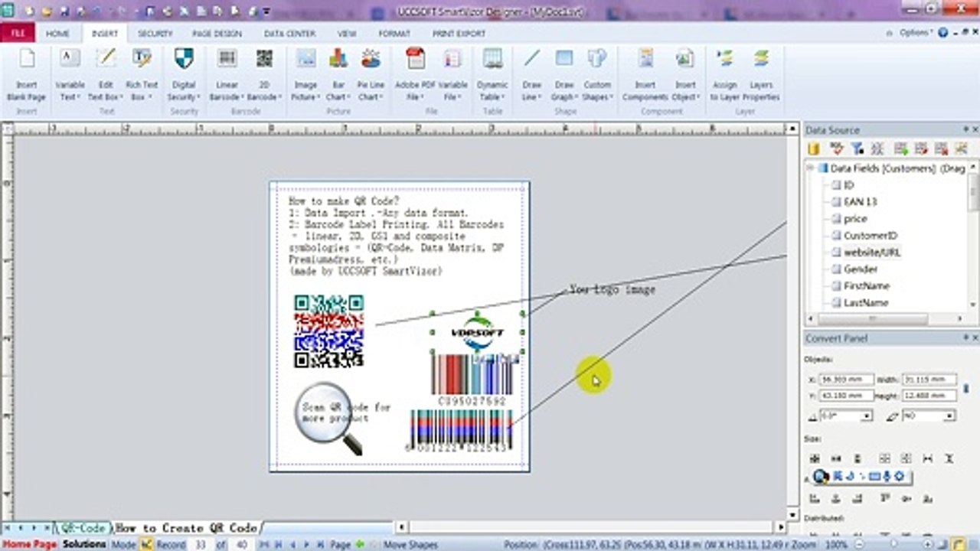
Task: Select the price data field
Action: tap(855, 219)
